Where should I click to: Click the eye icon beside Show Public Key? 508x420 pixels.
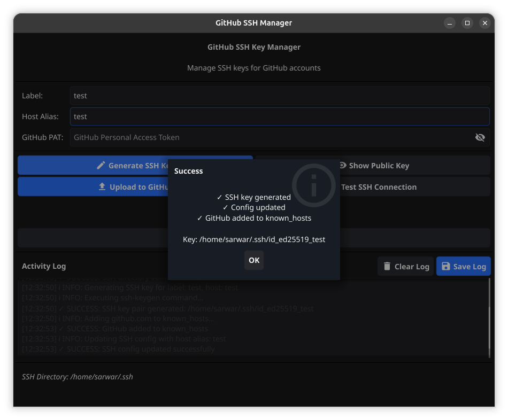342,165
